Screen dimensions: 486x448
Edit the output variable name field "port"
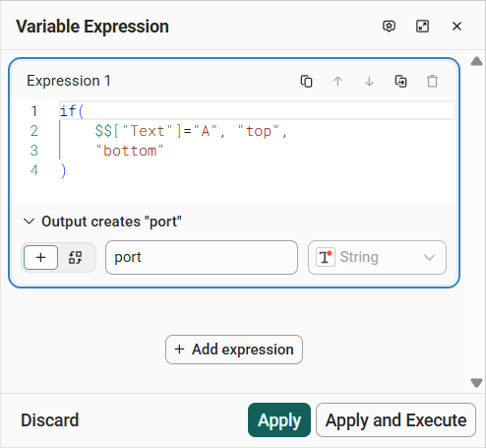click(x=202, y=257)
